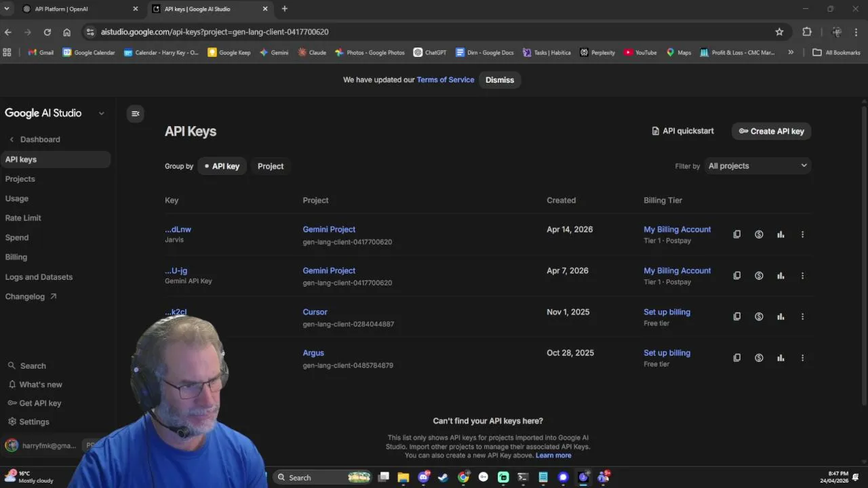Open My Billing Account for ...U-jg key

(677, 270)
